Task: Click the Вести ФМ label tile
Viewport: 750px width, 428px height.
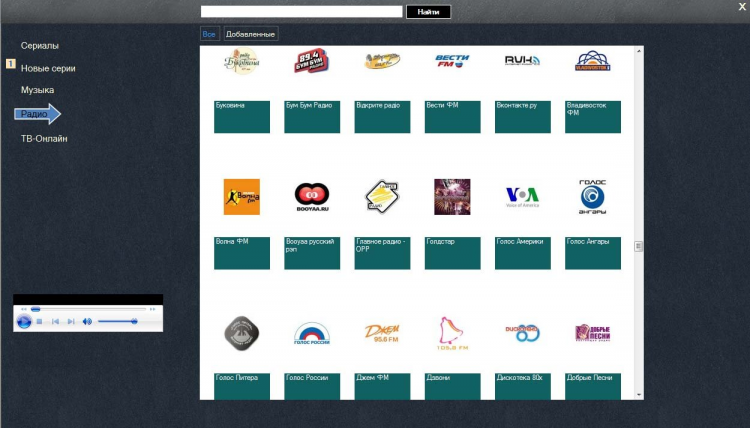Action: click(x=452, y=117)
